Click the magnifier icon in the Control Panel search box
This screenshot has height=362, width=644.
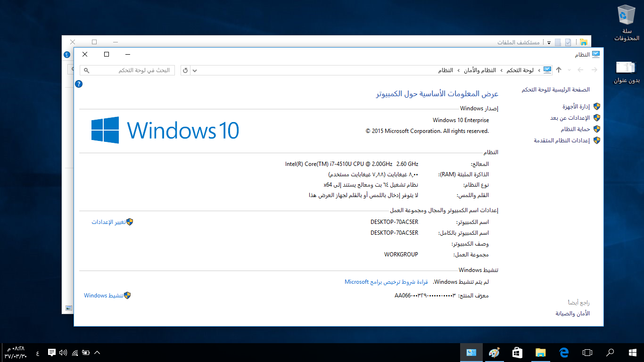click(86, 70)
